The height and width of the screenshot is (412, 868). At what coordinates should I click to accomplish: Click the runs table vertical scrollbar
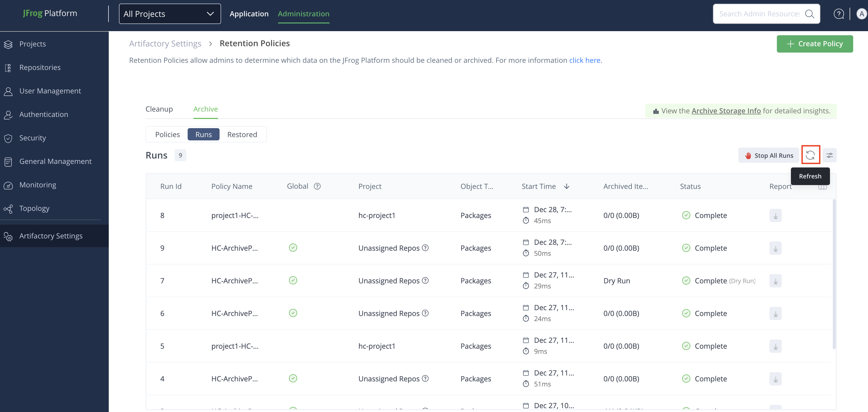[834, 274]
